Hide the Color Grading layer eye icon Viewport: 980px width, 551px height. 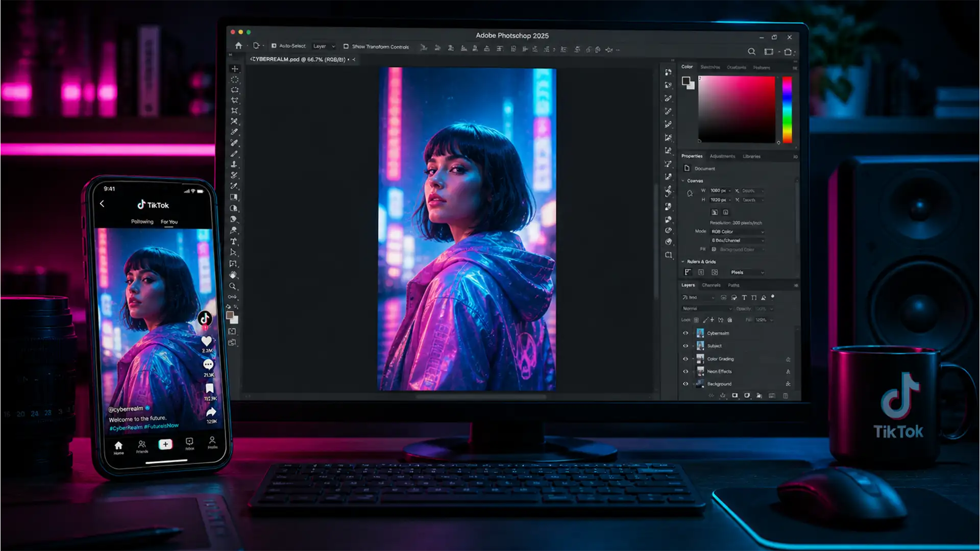685,359
